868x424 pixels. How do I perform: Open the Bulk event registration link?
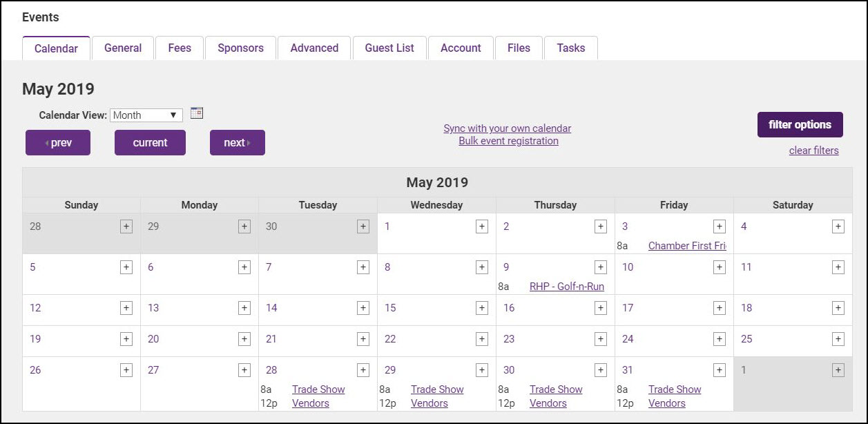tap(508, 141)
